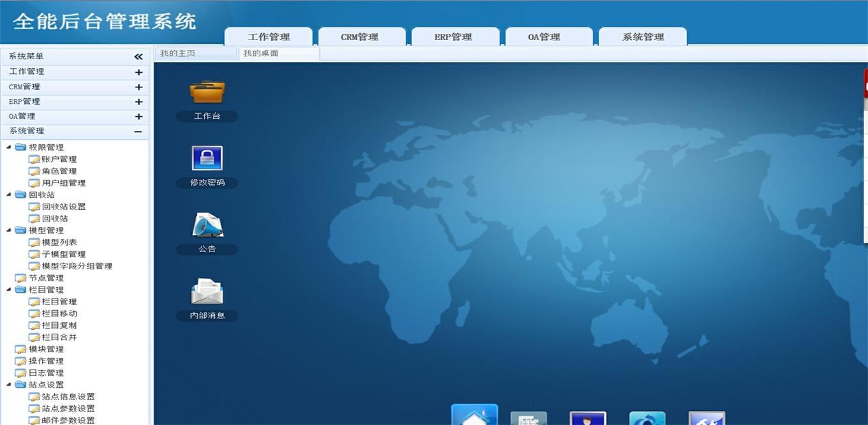This screenshot has width=868, height=425.
Task: Expand the CRM管理 sidebar section plus sign
Action: [x=138, y=87]
